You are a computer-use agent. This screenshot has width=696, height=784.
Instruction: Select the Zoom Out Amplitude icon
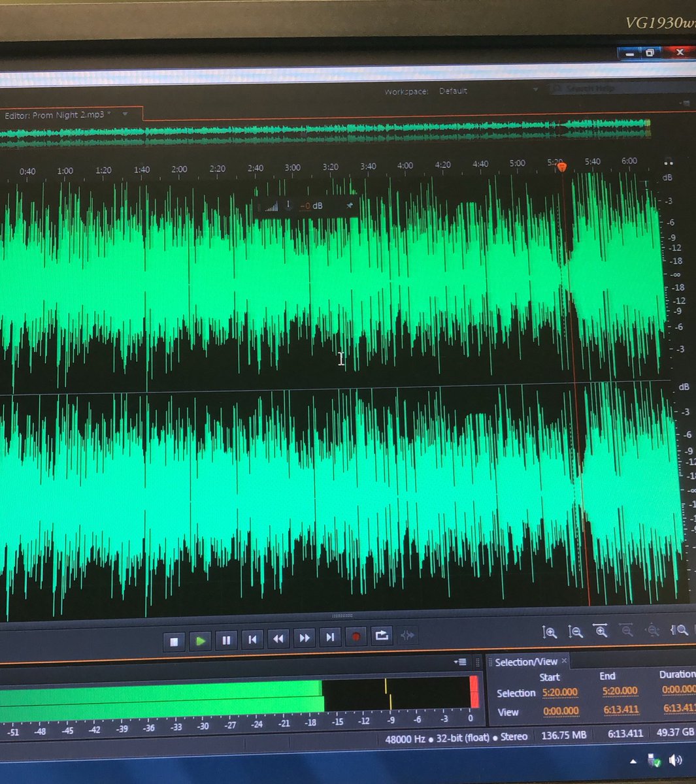pos(577,632)
